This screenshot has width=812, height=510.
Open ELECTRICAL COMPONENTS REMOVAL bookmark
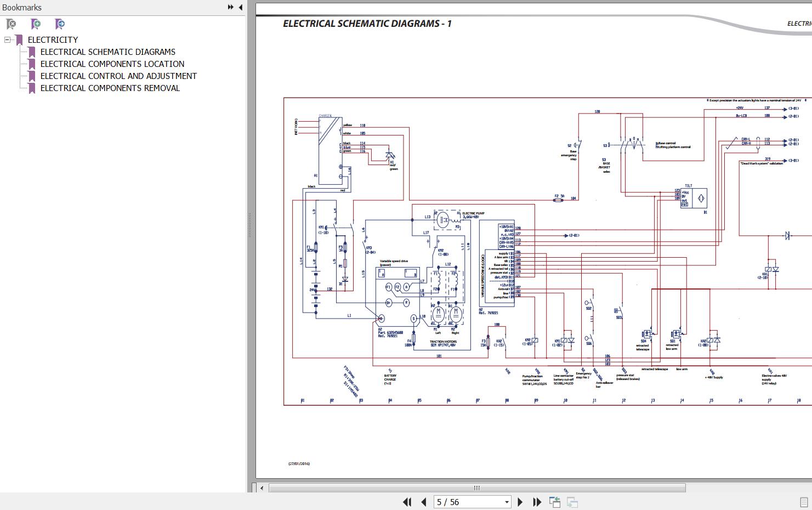110,88
